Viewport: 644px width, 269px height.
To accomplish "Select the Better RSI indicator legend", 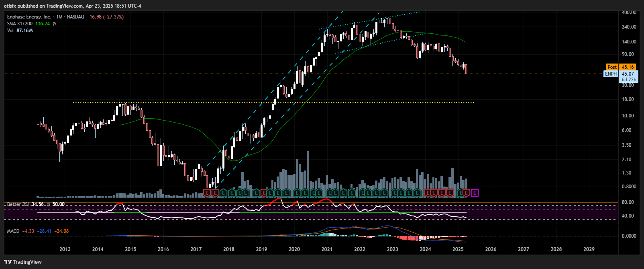I will [x=18, y=204].
